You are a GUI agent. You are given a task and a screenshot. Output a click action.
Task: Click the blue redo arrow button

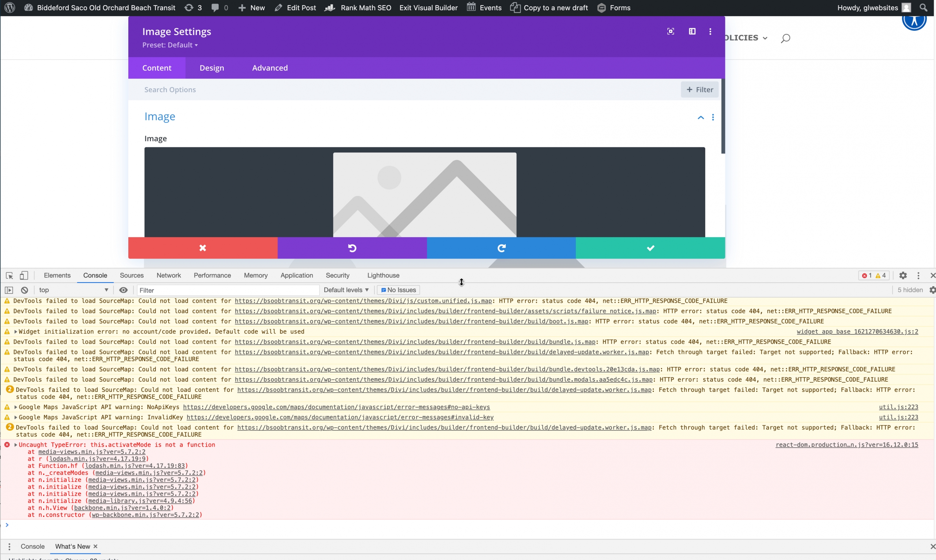[x=501, y=248]
